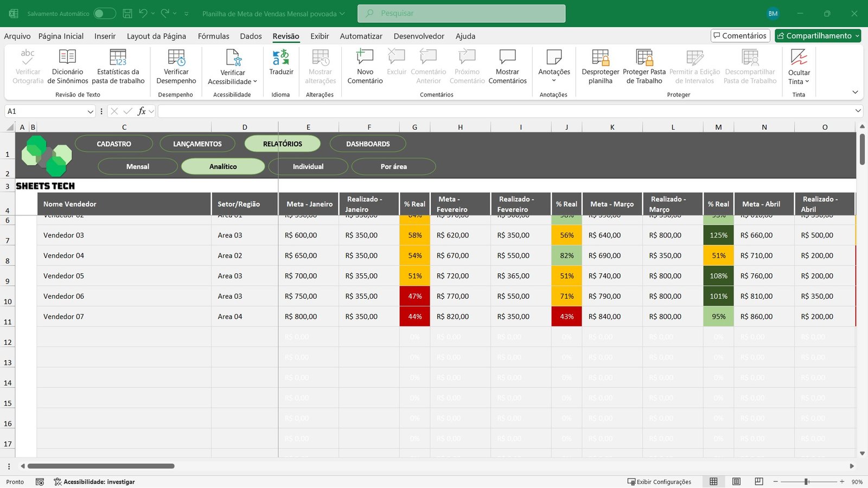Click the select-all corner of the grid

click(x=10, y=127)
